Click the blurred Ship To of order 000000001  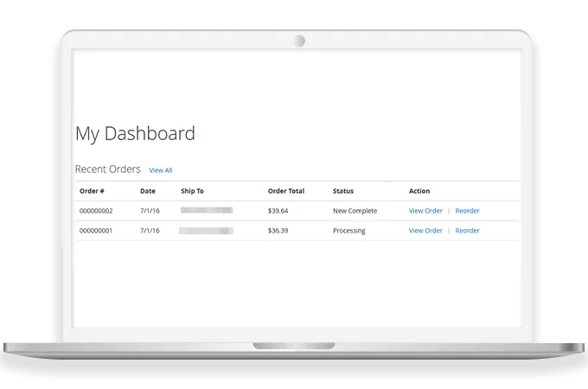click(207, 231)
